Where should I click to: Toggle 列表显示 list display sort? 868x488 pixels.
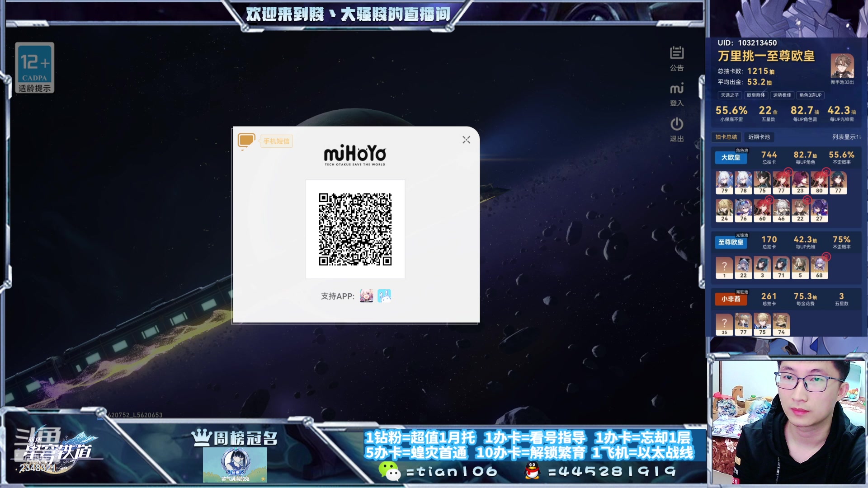click(x=846, y=137)
